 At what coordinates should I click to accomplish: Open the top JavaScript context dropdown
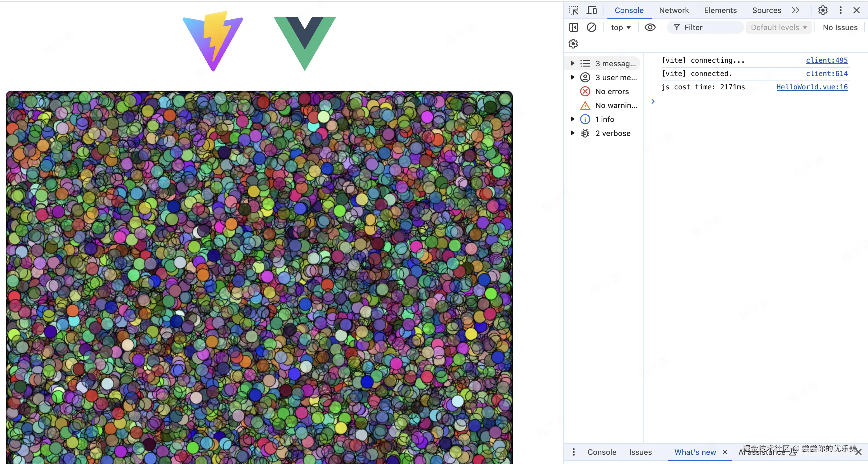point(621,28)
